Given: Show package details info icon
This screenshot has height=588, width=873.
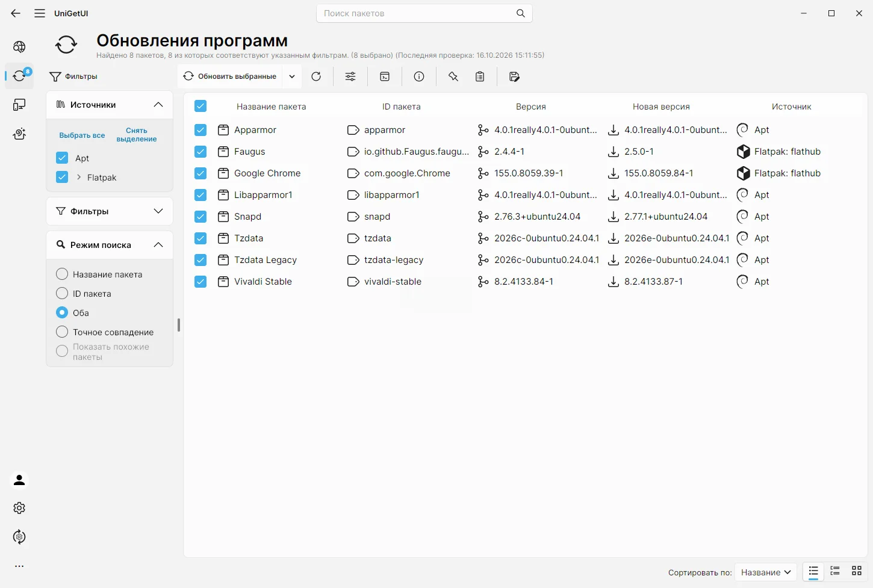Looking at the screenshot, I should point(419,76).
